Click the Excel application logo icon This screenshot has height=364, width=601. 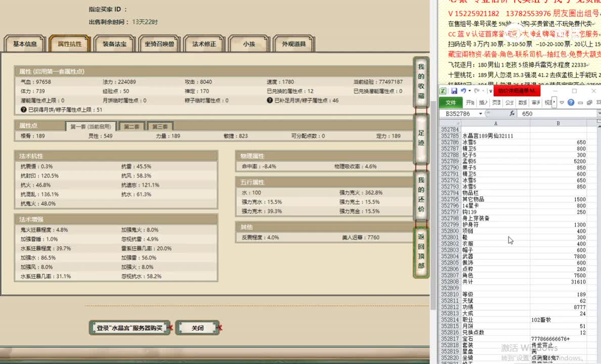point(443,91)
